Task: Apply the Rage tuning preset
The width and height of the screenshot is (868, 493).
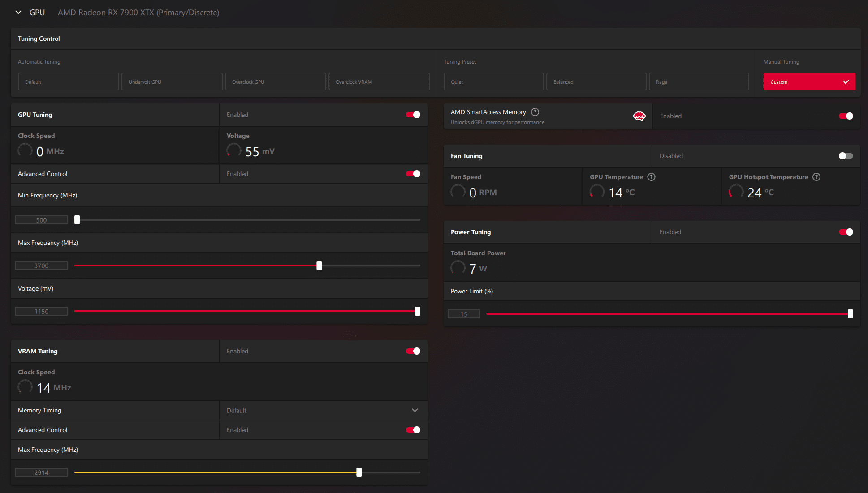Action: [x=699, y=82]
